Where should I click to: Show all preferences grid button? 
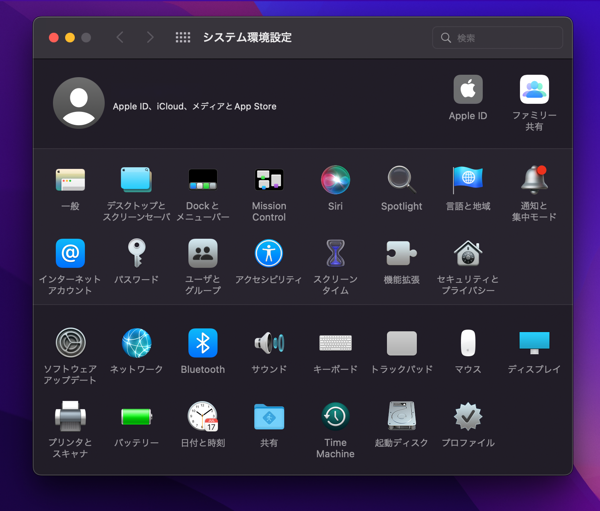pos(183,37)
